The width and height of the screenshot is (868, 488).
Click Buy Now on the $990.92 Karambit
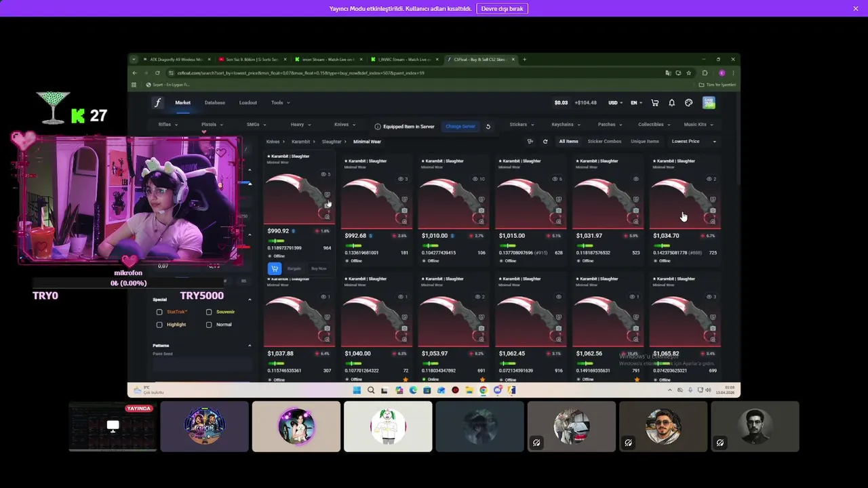pos(319,268)
